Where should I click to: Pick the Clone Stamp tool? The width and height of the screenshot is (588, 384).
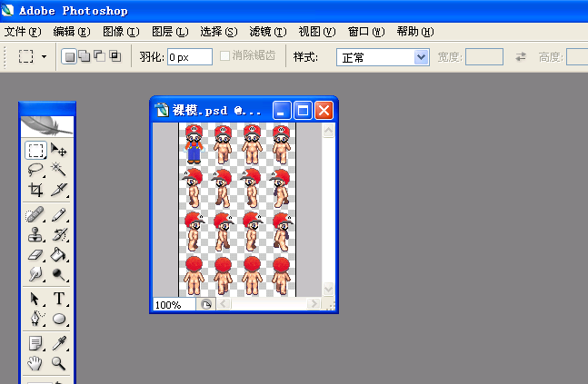35,234
